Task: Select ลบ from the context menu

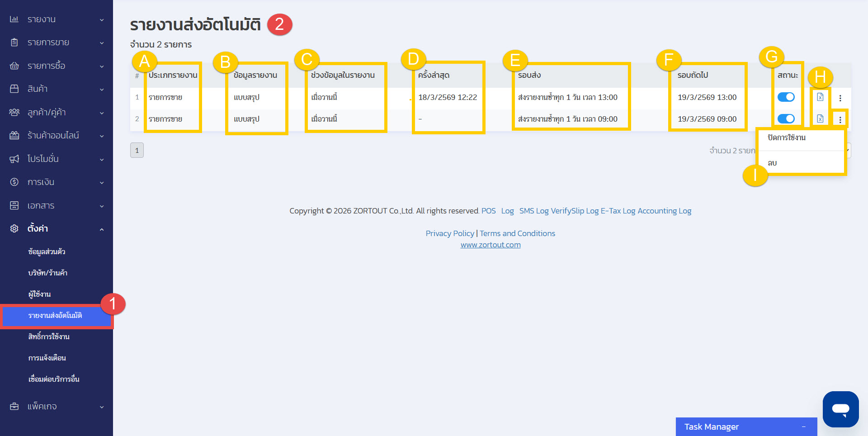Action: [772, 163]
